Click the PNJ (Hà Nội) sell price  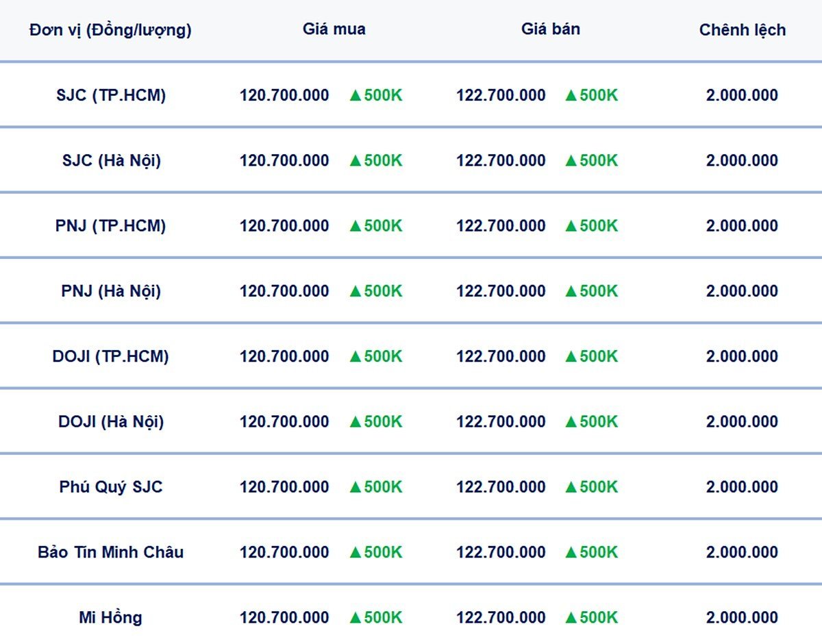[x=501, y=291]
